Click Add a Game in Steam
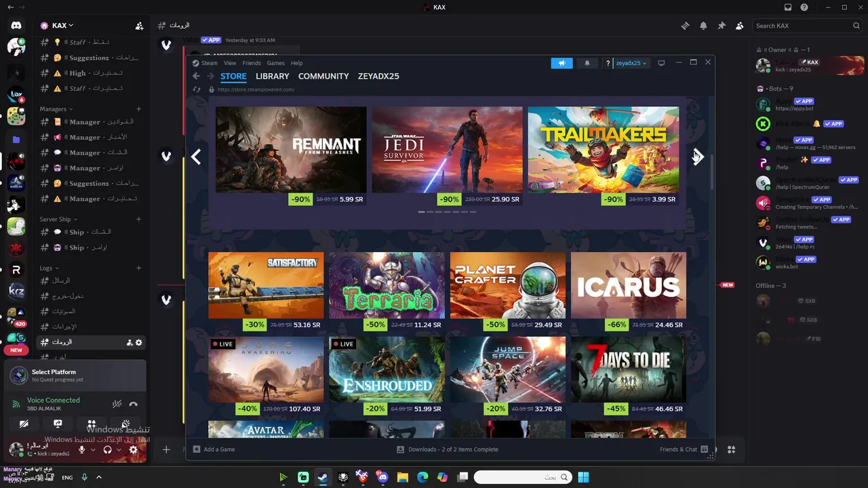 coord(214,449)
